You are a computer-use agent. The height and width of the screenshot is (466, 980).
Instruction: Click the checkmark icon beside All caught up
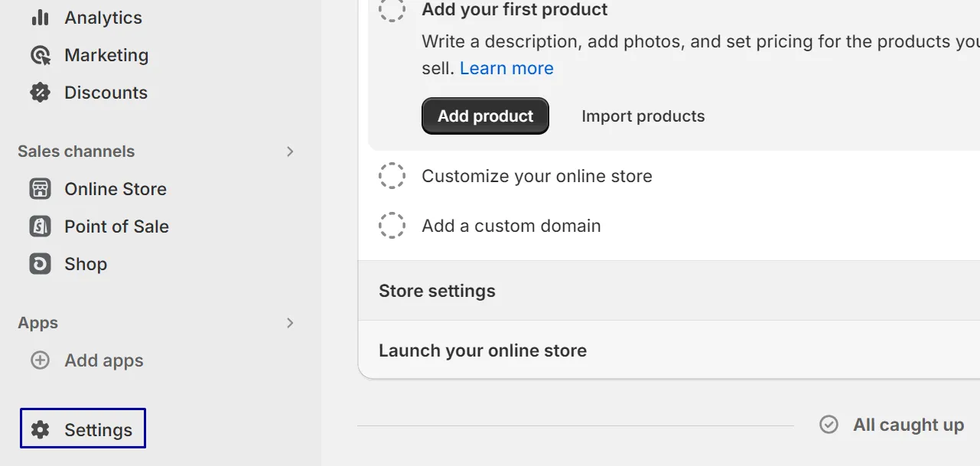point(829,425)
